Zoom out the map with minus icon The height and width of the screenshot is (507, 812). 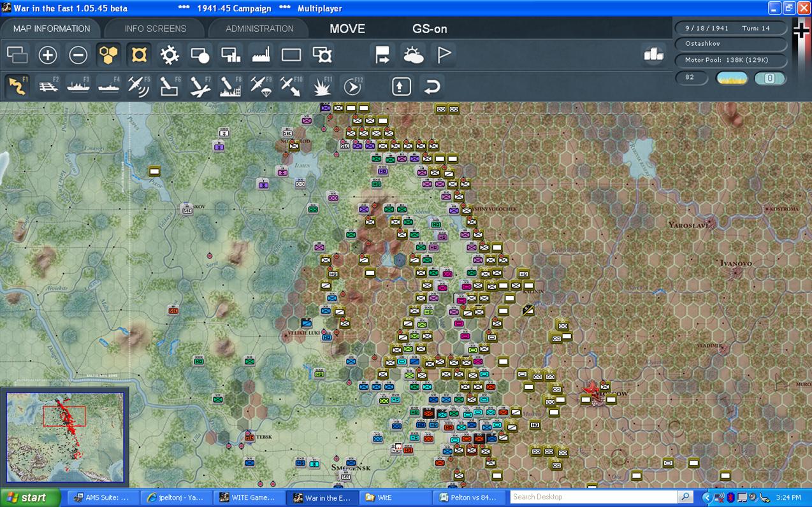(78, 55)
